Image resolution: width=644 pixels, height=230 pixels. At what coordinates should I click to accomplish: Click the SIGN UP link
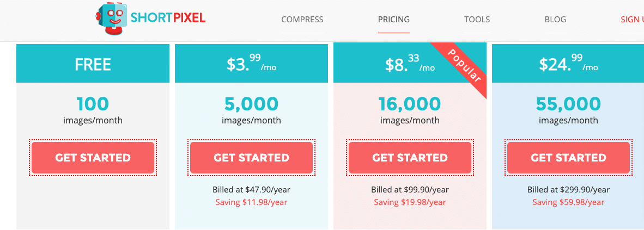click(x=632, y=19)
